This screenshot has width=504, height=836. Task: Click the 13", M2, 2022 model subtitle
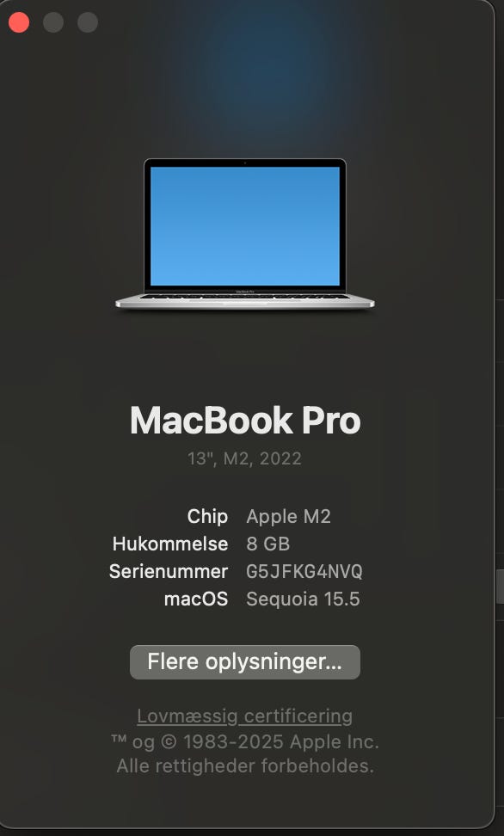pyautogui.click(x=245, y=458)
